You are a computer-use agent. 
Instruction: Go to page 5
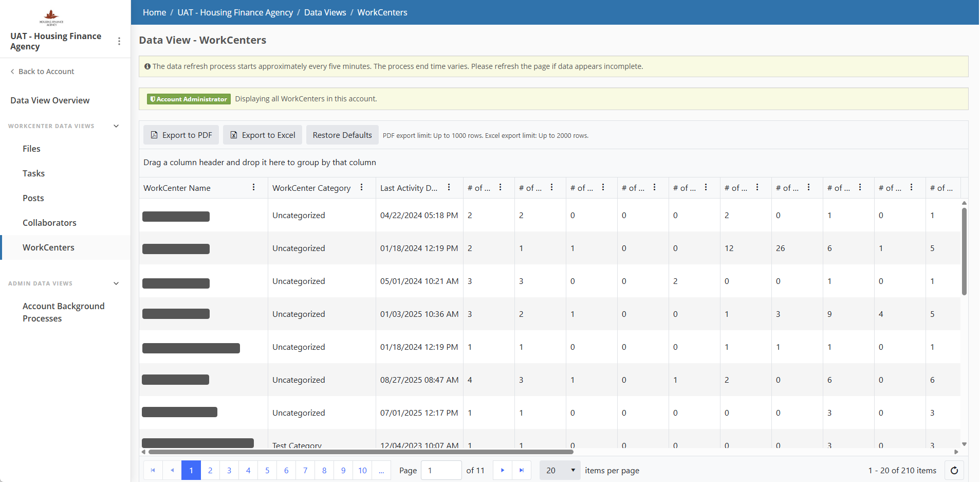click(267, 470)
